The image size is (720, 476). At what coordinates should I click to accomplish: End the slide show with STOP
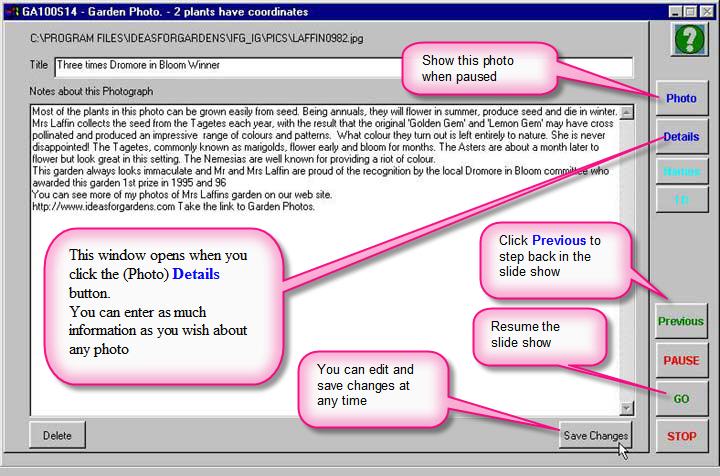(681, 436)
